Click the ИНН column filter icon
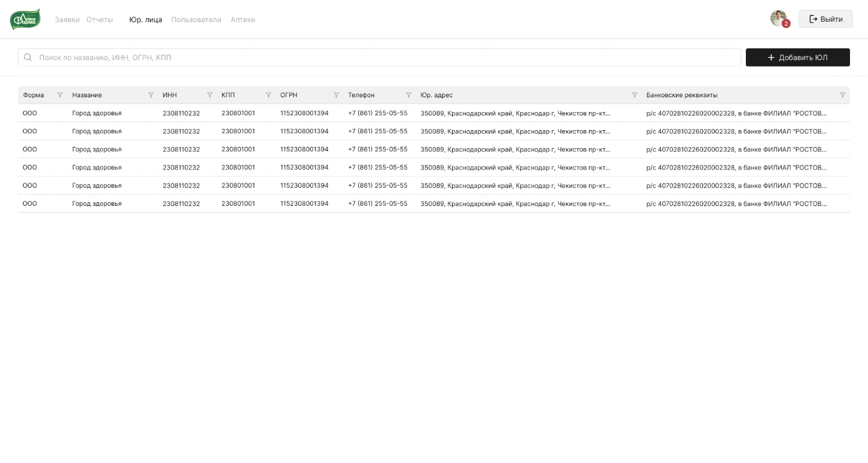This screenshot has height=463, width=868. coord(210,95)
